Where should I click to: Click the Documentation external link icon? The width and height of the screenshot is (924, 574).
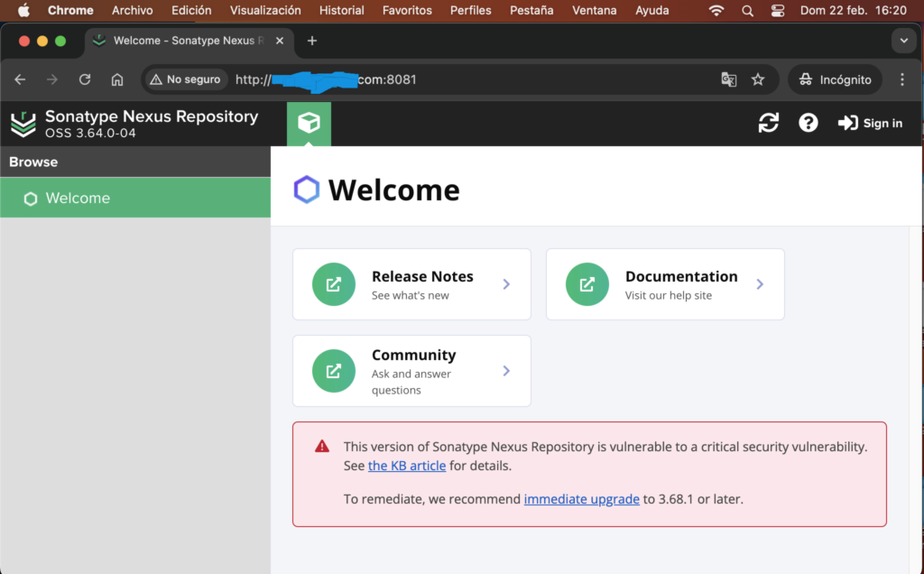(587, 284)
